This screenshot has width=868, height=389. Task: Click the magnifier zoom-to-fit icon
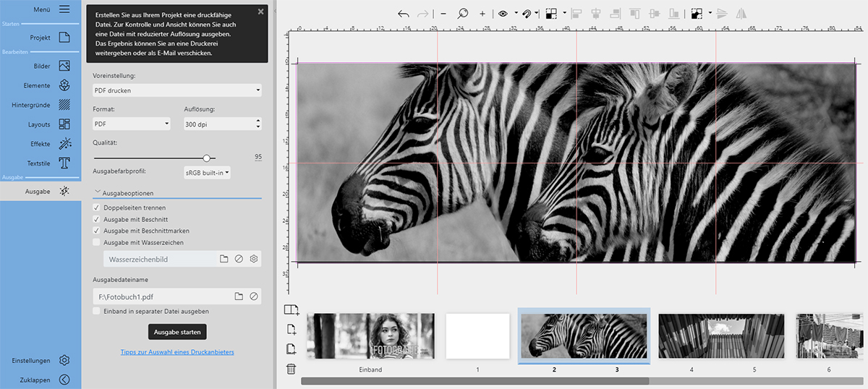click(x=463, y=13)
